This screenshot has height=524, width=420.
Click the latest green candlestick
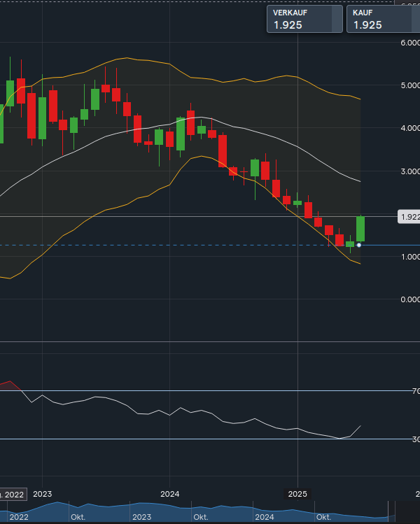360,229
